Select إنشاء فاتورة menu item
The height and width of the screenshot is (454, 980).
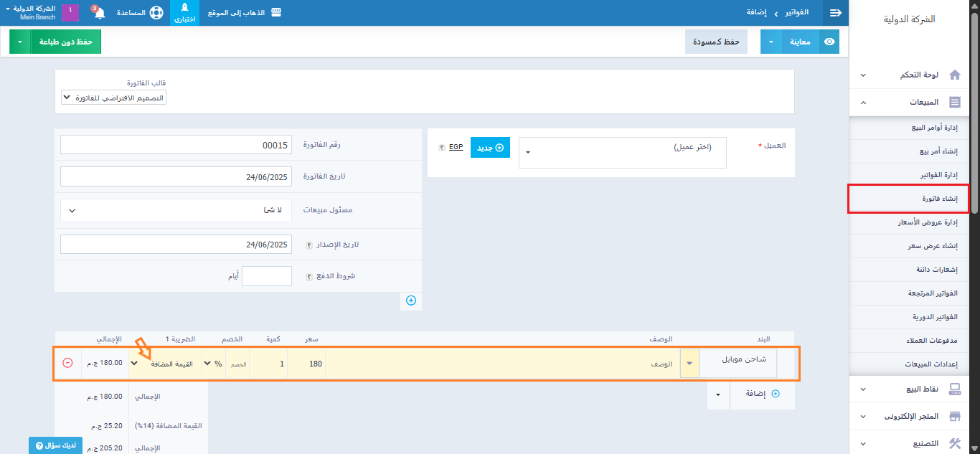pyautogui.click(x=908, y=199)
